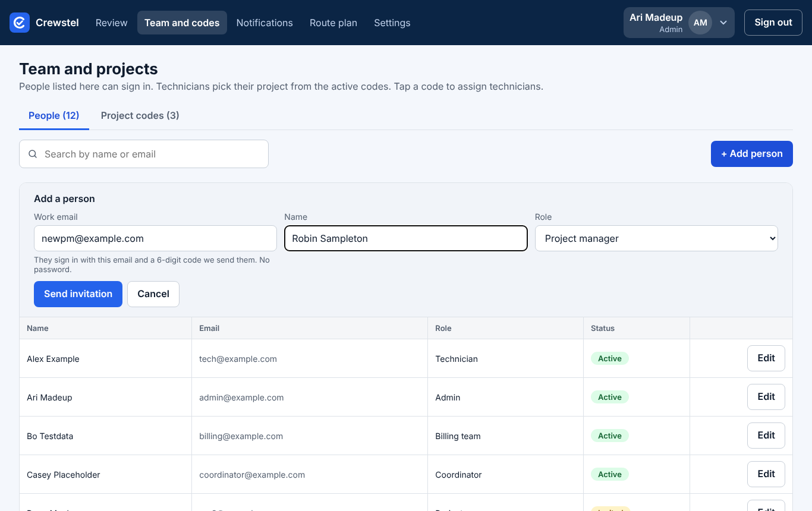Open the Role dropdown showing Project manager
Screen dimensions: 812x511
(656, 238)
